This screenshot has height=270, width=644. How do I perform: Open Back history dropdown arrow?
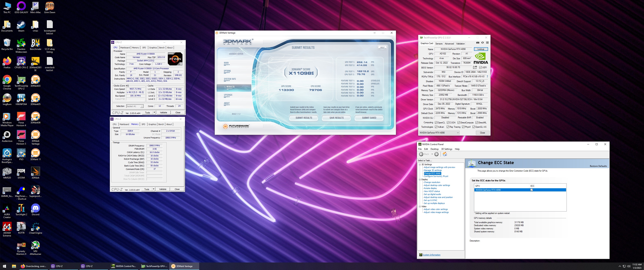pyautogui.click(x=432, y=154)
